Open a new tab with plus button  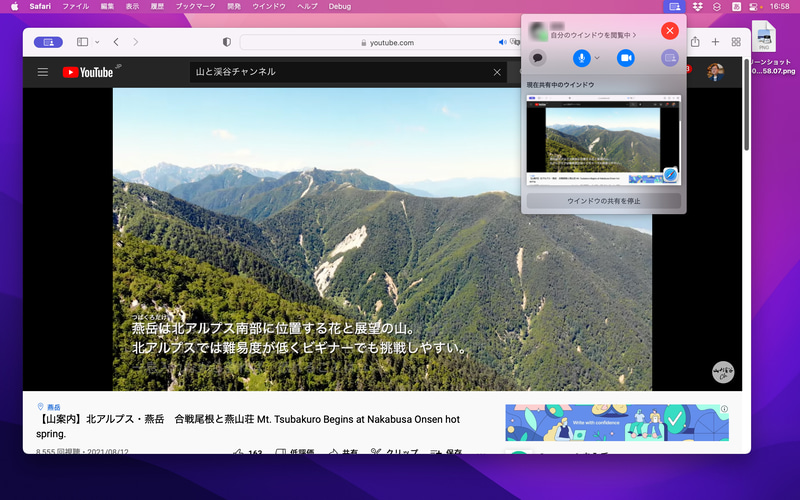pyautogui.click(x=715, y=42)
